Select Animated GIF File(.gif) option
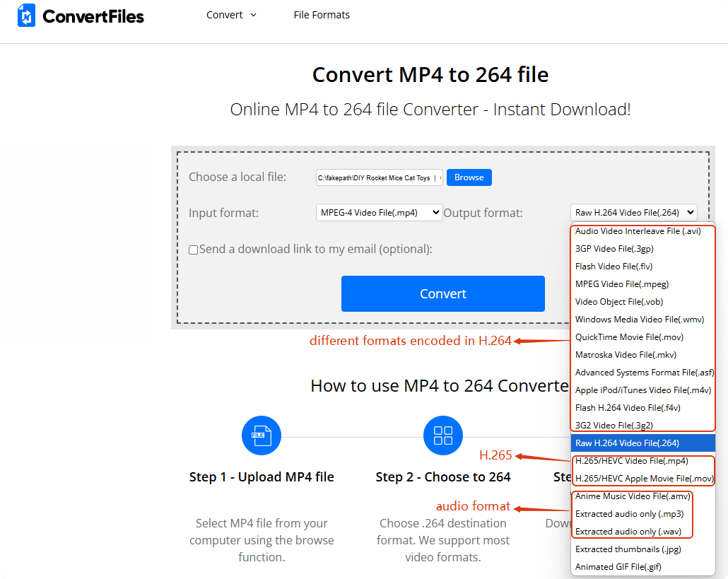728x579 pixels. tap(618, 567)
